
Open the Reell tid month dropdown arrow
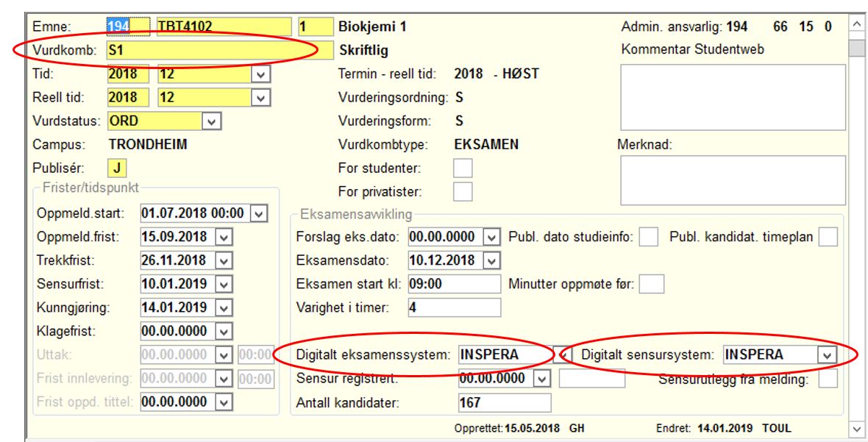(260, 98)
